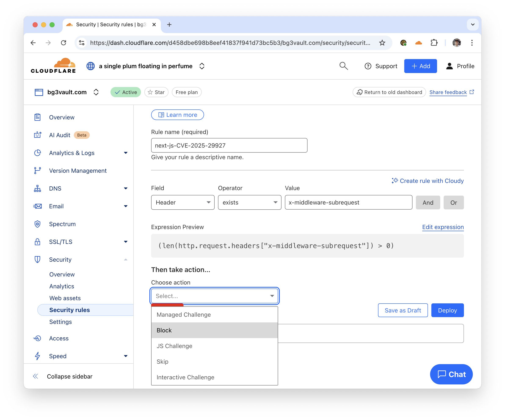
Task: Click the Or condition button
Action: pyautogui.click(x=454, y=202)
